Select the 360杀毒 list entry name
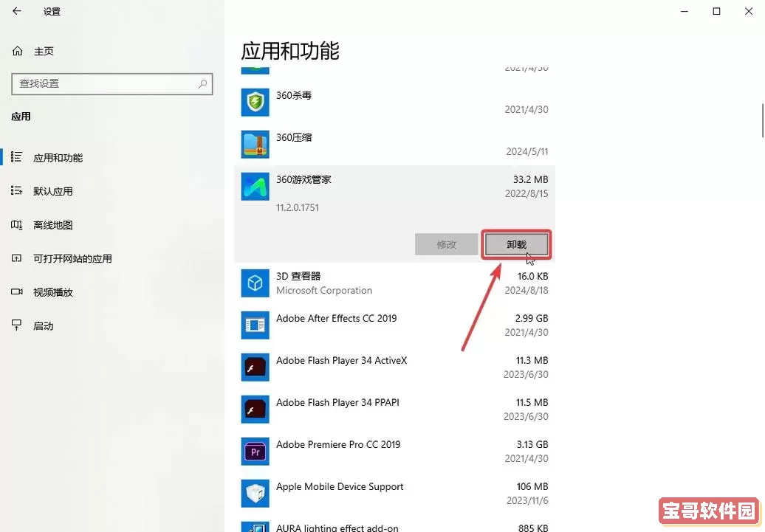This screenshot has width=765, height=532. pyautogui.click(x=294, y=96)
